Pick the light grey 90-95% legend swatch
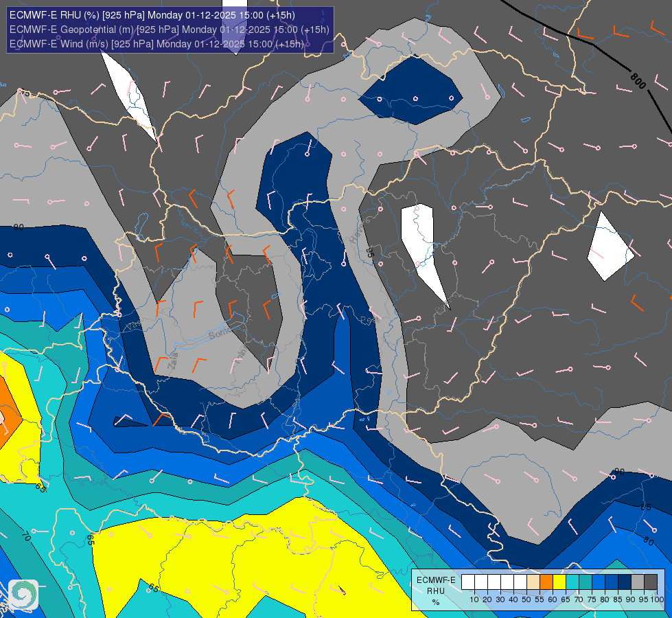This screenshot has width=672, height=618. click(x=638, y=582)
